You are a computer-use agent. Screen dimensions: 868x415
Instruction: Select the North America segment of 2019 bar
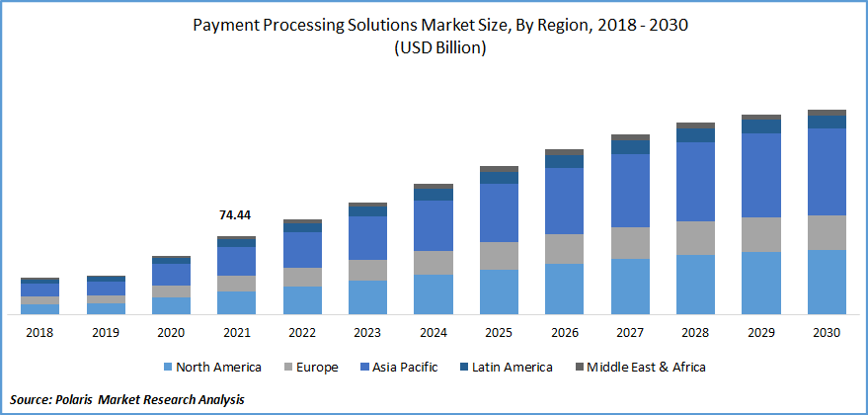(106, 309)
